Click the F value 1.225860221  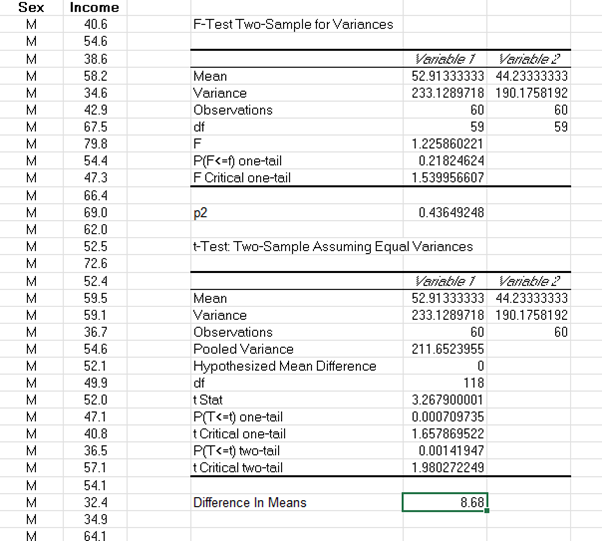tap(447, 144)
